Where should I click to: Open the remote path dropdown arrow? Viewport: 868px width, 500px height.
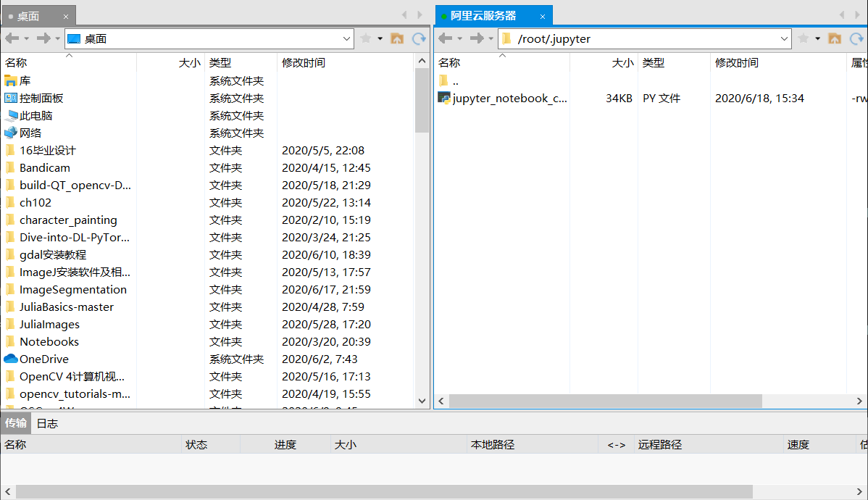[785, 38]
